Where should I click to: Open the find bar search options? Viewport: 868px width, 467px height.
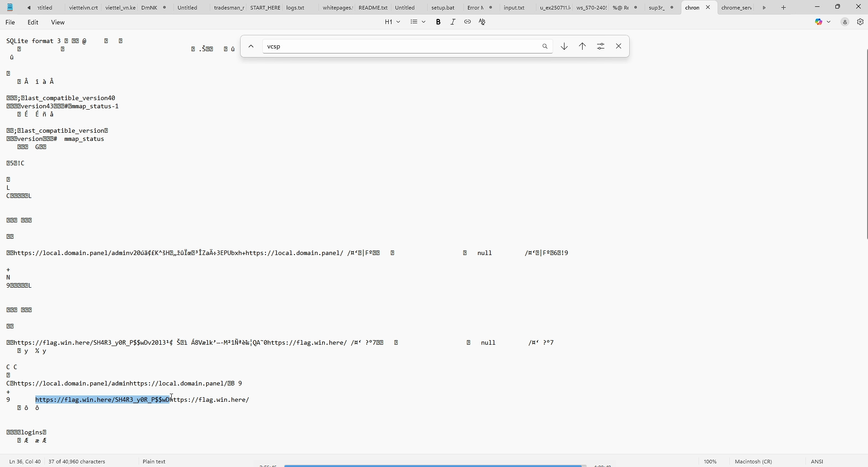point(601,46)
